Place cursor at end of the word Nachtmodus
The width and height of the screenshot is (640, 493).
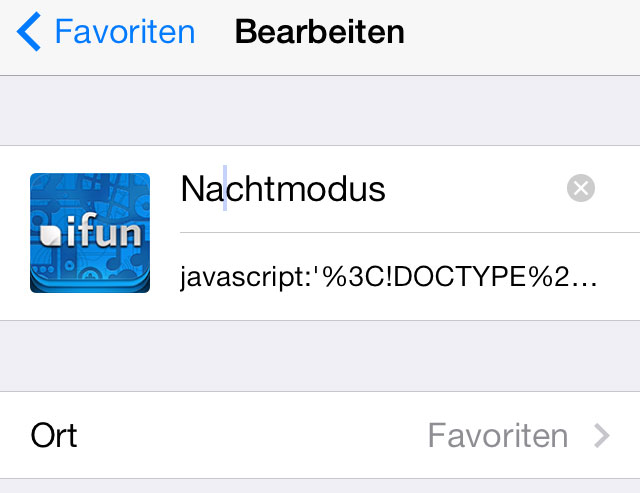(x=386, y=189)
